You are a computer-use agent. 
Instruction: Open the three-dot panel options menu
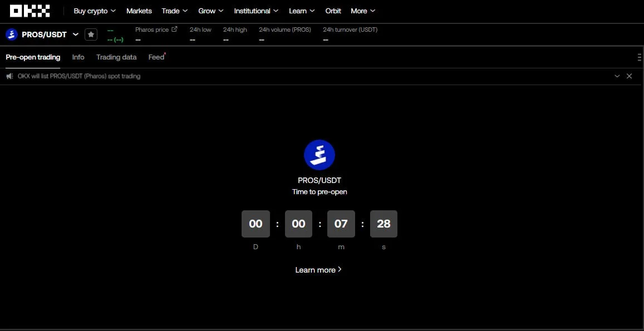[640, 57]
